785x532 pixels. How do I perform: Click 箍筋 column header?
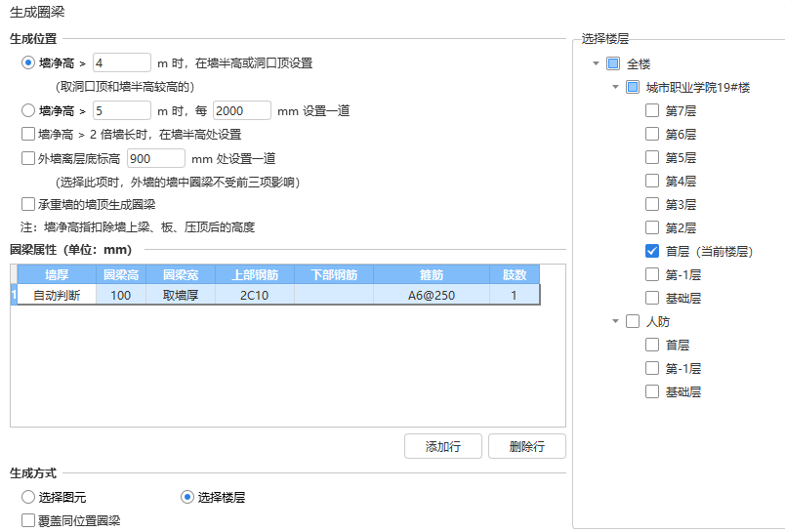pos(432,274)
